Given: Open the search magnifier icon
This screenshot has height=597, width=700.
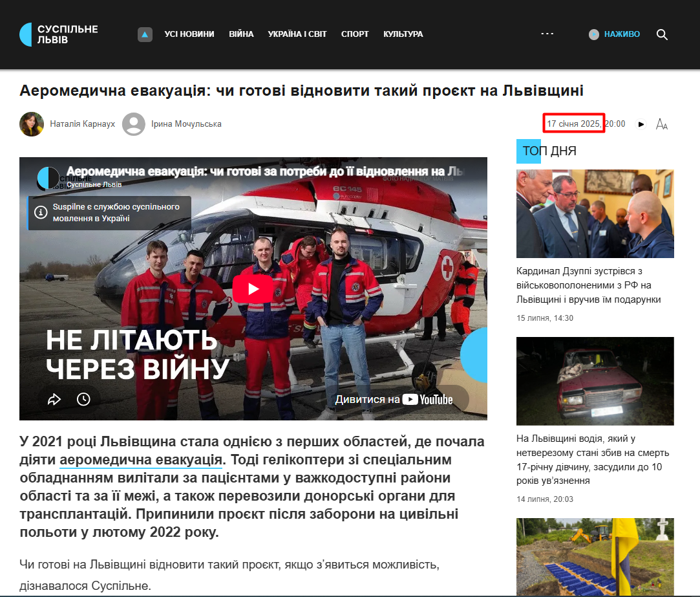Looking at the screenshot, I should point(662,34).
